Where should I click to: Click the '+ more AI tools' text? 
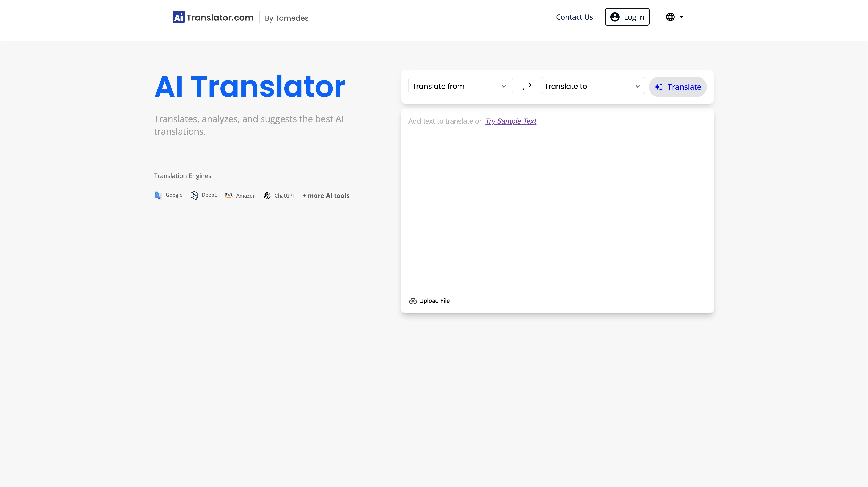[x=326, y=196]
